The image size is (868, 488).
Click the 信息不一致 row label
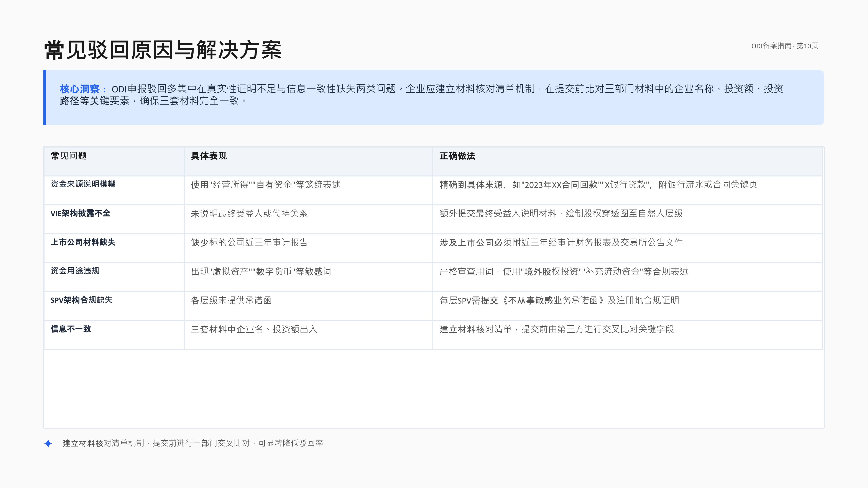pyautogui.click(x=71, y=329)
